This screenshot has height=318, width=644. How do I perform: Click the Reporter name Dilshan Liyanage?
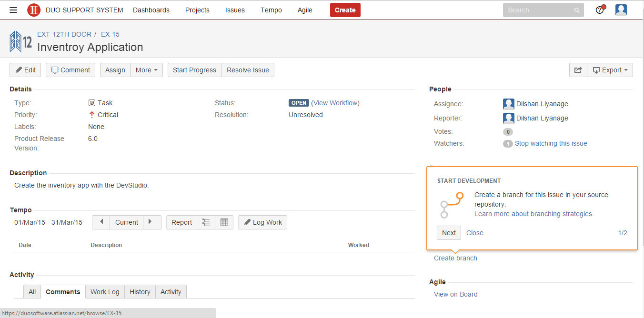(x=542, y=118)
